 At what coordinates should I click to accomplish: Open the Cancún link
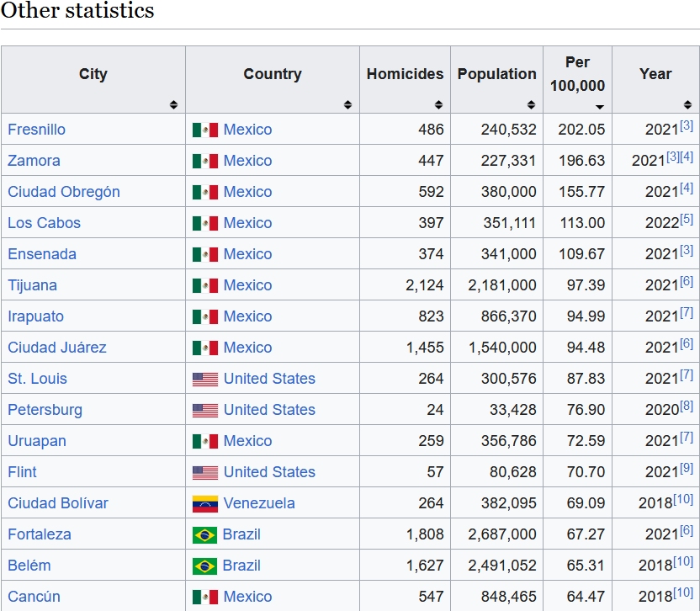click(x=34, y=597)
